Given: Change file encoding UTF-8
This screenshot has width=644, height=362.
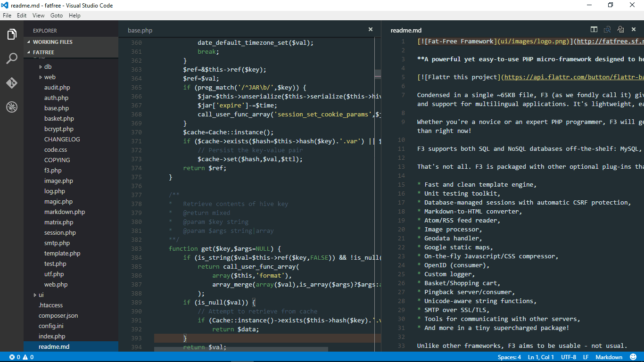Looking at the screenshot, I should [x=569, y=357].
